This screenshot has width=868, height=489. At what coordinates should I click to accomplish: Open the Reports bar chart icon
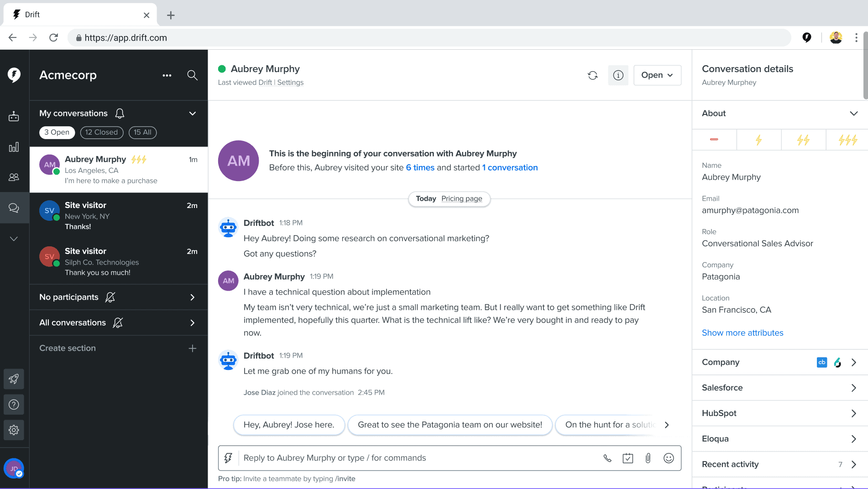point(14,147)
